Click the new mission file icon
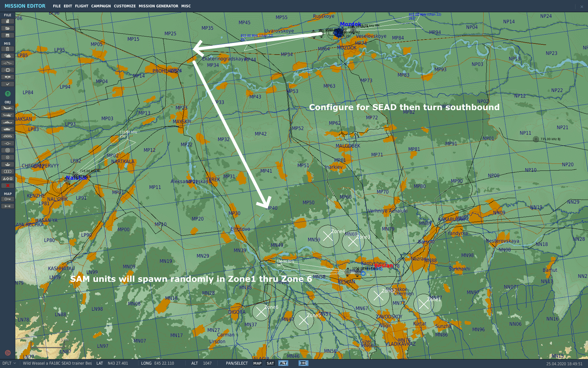Viewport: 588px width, 368px height. [8, 21]
